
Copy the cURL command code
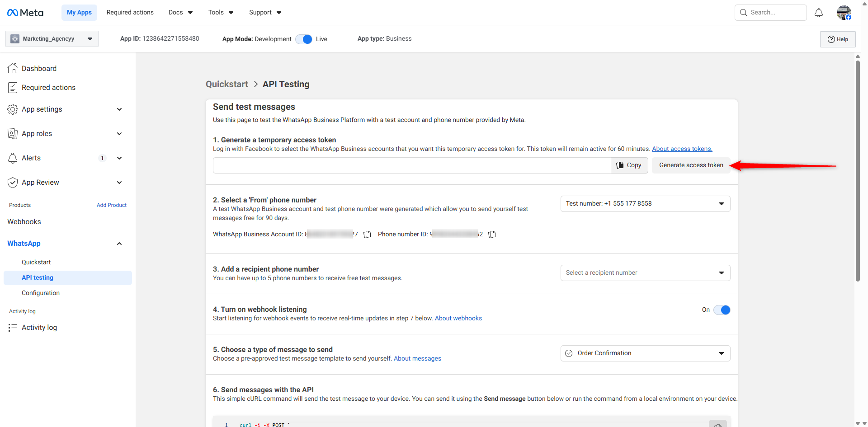click(x=717, y=424)
